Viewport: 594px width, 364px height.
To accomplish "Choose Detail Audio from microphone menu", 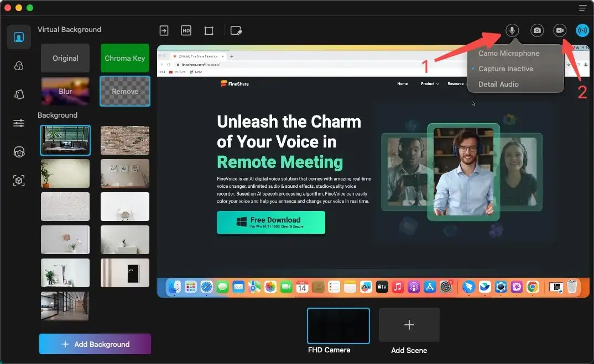I will click(x=498, y=85).
